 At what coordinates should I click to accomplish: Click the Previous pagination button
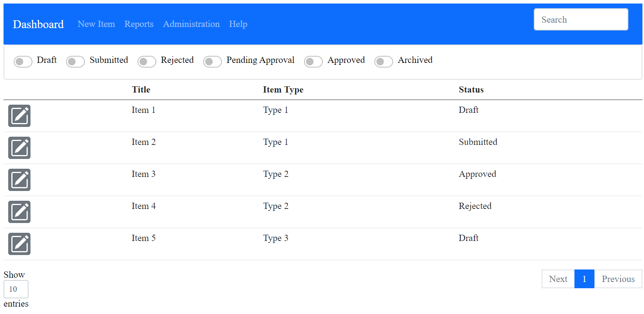click(x=618, y=279)
